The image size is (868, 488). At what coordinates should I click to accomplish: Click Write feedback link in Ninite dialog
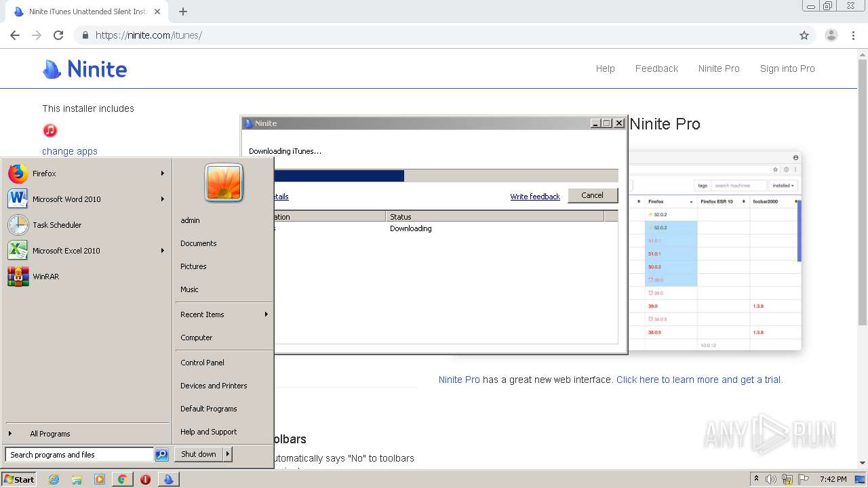click(535, 197)
